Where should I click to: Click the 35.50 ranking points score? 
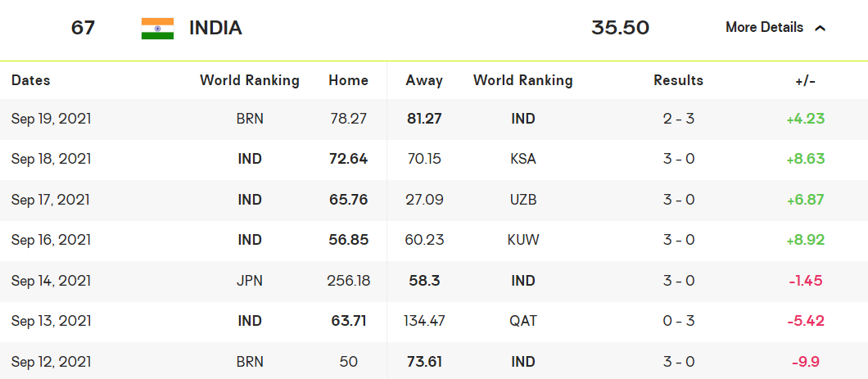620,28
